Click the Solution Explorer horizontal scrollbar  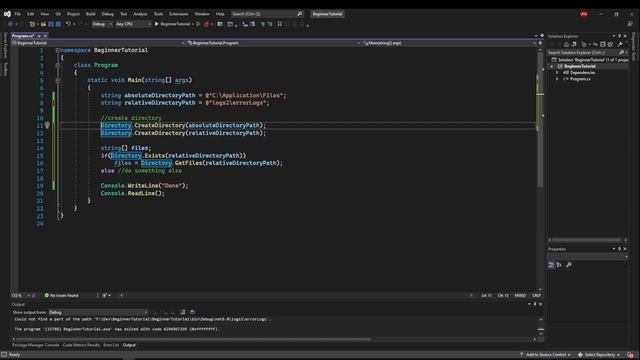point(586,240)
